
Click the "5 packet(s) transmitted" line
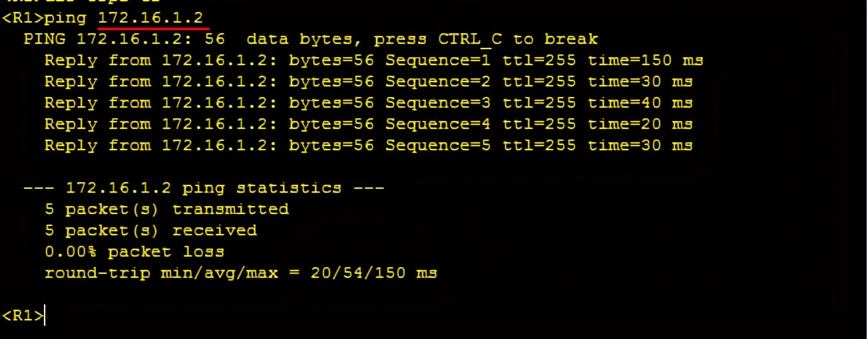click(x=166, y=209)
